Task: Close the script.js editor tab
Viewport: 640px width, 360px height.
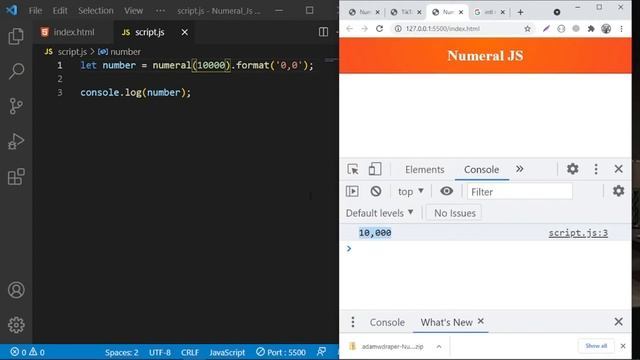Action: [x=184, y=32]
